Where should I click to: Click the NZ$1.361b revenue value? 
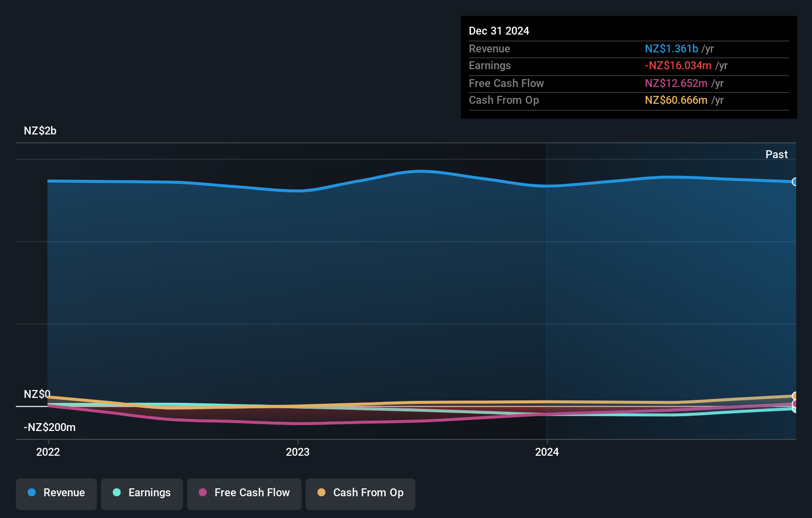[672, 48]
